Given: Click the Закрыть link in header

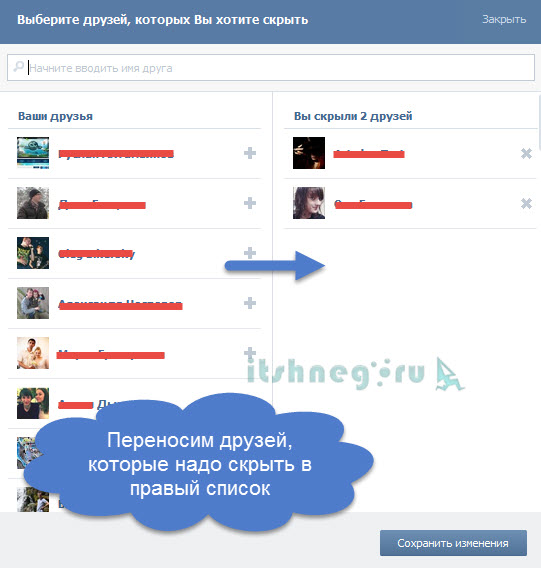Looking at the screenshot, I should [504, 19].
